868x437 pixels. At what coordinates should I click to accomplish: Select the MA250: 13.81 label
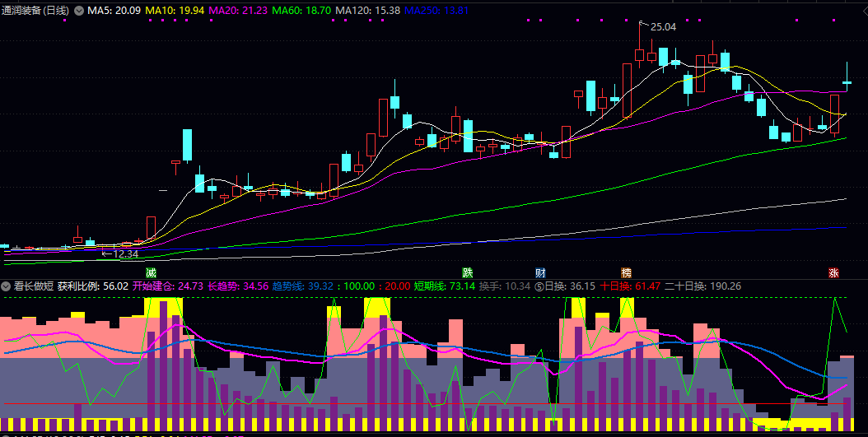[437, 11]
